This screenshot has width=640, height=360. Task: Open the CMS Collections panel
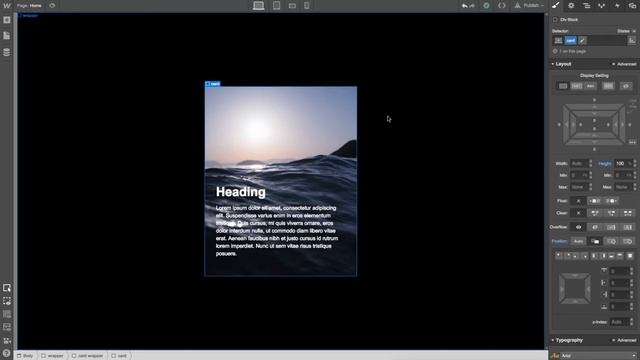pos(7,52)
